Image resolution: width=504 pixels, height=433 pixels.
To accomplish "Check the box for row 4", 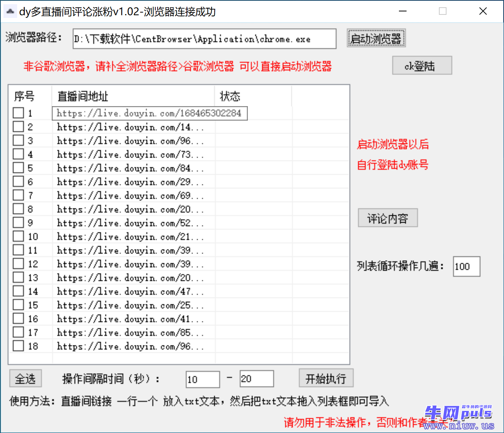I will coord(18,154).
